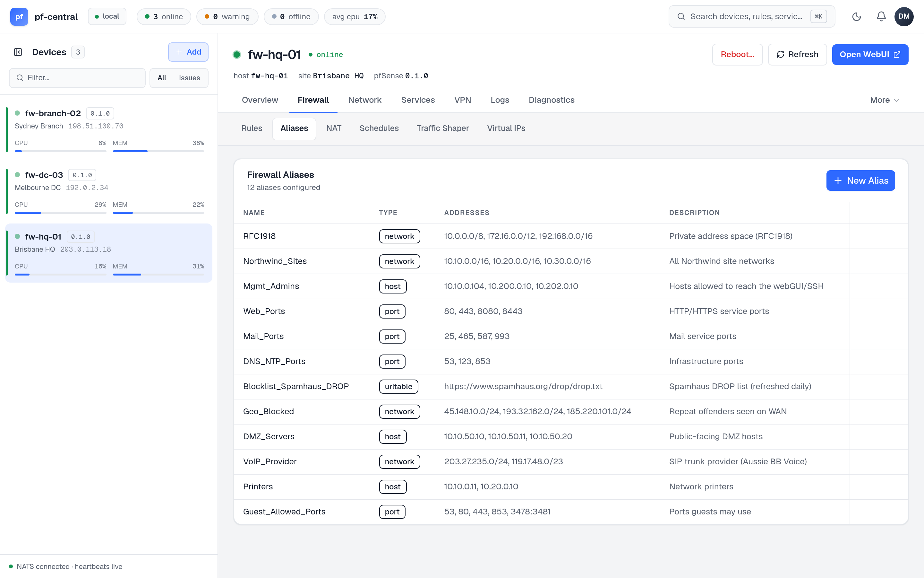Add a new device

point(188,52)
